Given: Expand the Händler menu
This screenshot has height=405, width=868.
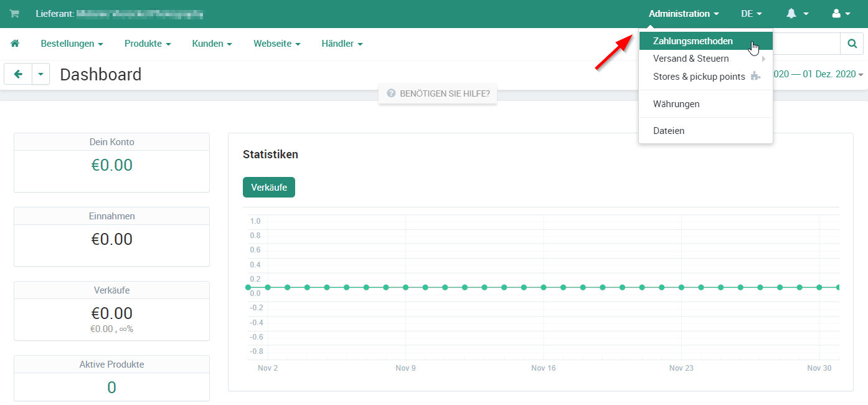Looking at the screenshot, I should pos(342,44).
